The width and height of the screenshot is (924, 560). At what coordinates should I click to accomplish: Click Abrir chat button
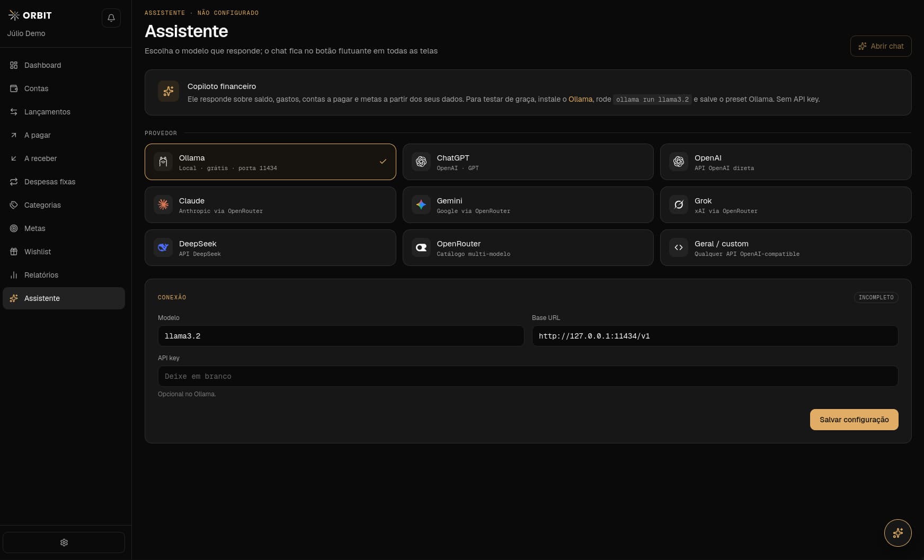(x=881, y=46)
